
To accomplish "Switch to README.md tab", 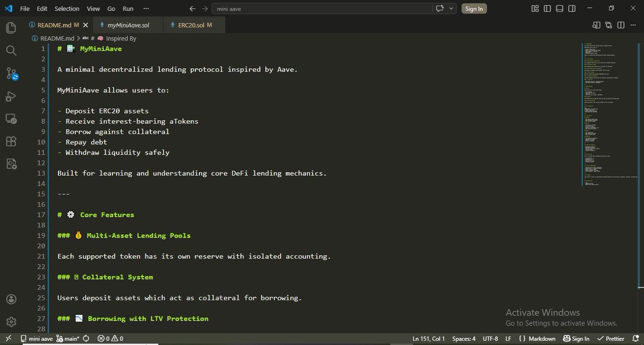I will pos(57,25).
